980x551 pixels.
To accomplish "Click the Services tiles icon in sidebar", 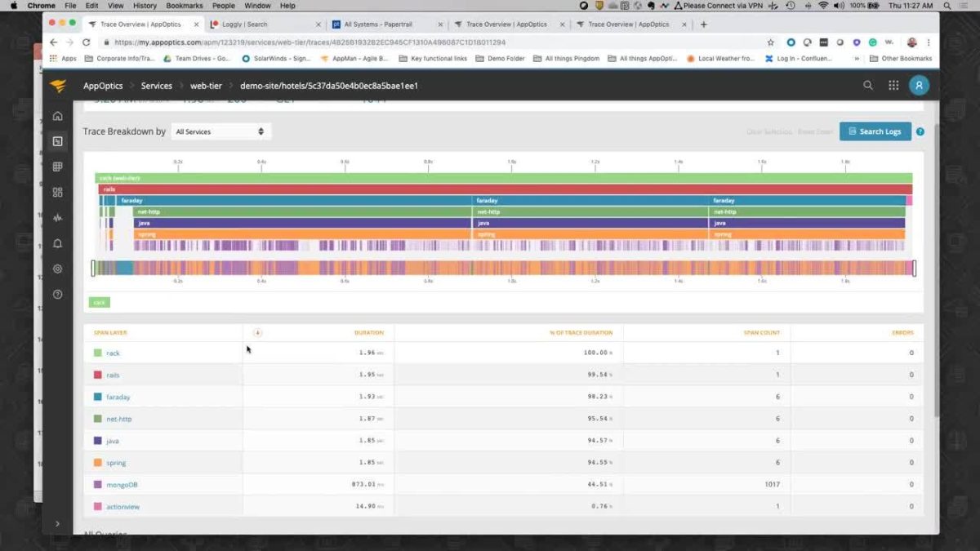I will (x=57, y=193).
